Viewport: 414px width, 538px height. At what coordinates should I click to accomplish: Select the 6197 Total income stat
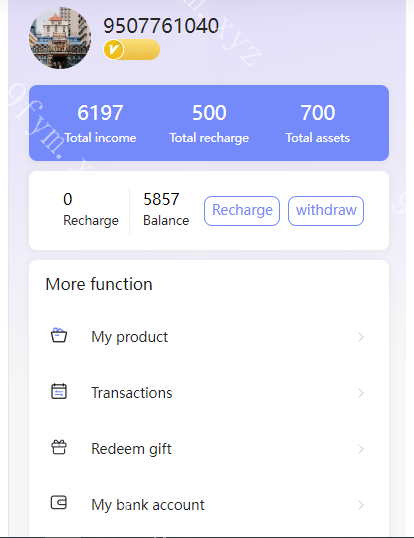(100, 123)
